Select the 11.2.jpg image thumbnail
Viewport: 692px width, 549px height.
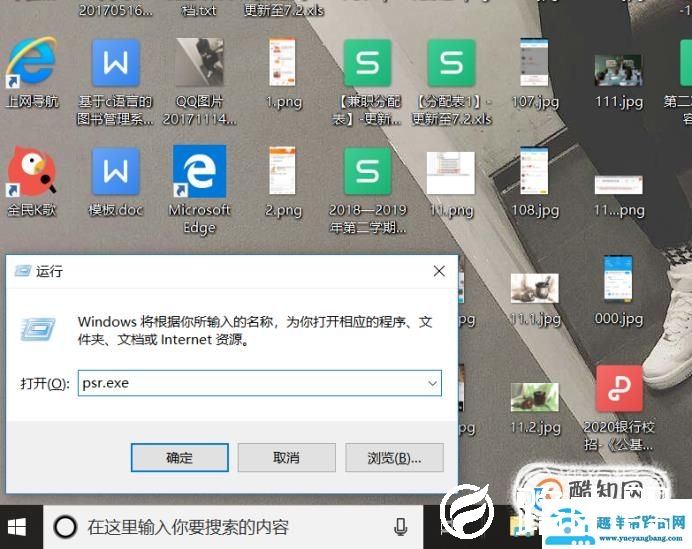[534, 397]
